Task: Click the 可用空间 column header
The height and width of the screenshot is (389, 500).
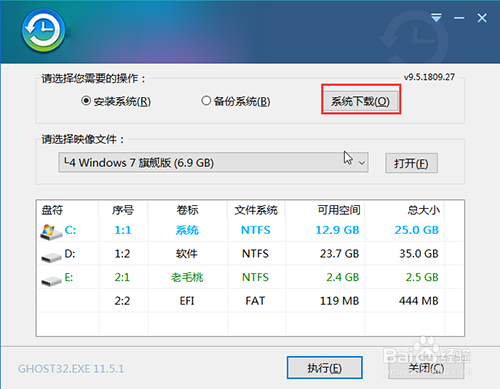Action: (x=339, y=210)
